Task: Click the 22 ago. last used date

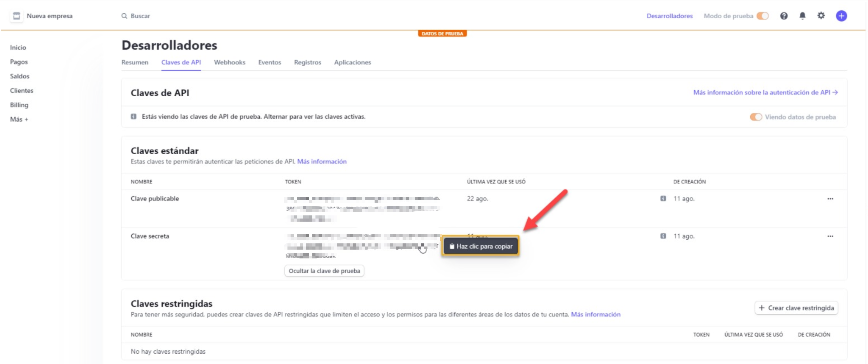Action: point(477,198)
